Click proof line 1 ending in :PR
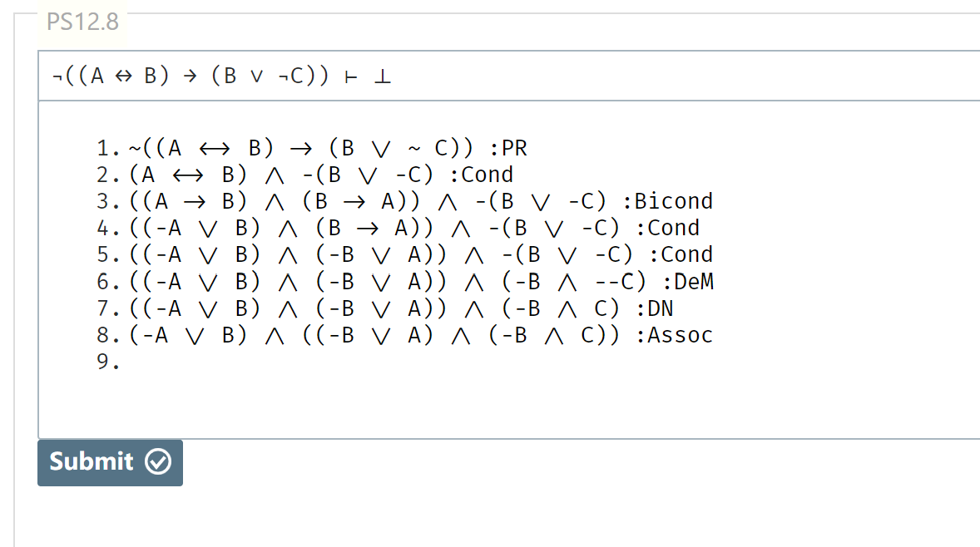 click(312, 149)
